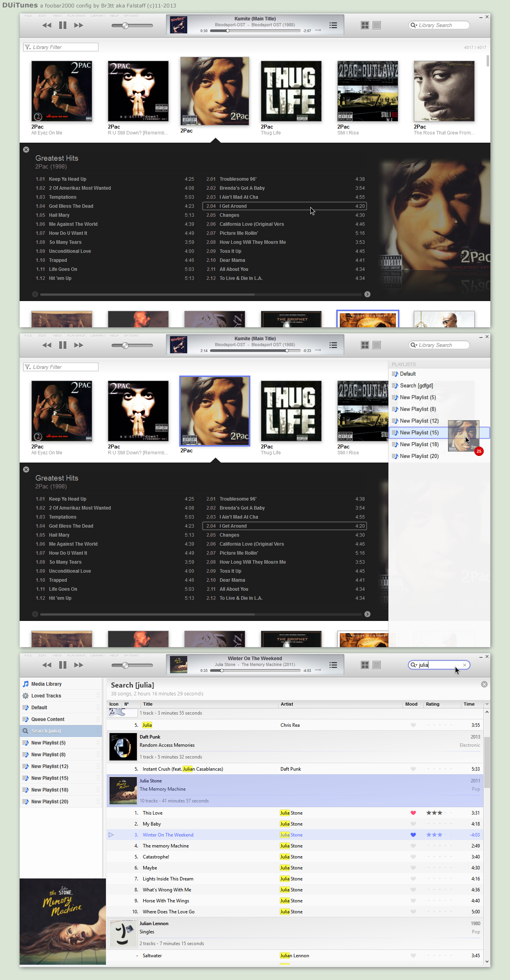Image resolution: width=510 pixels, height=980 pixels.
Task: Toggle loved heart for This Love
Action: point(413,813)
